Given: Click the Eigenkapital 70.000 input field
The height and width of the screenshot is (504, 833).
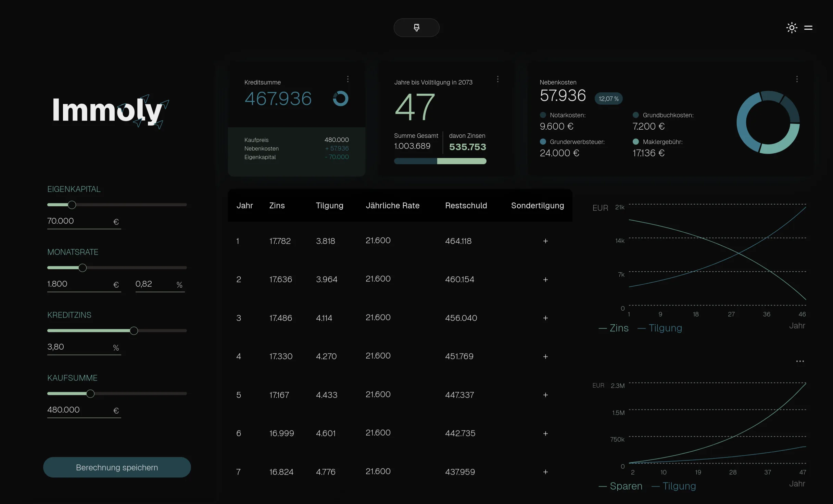Looking at the screenshot, I should (84, 221).
